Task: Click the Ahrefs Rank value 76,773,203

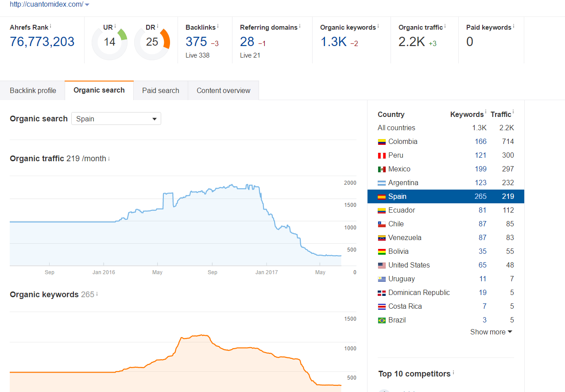Action: point(42,42)
